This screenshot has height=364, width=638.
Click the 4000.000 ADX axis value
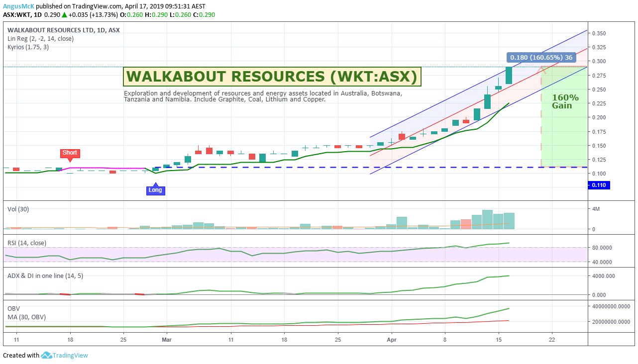pos(603,276)
